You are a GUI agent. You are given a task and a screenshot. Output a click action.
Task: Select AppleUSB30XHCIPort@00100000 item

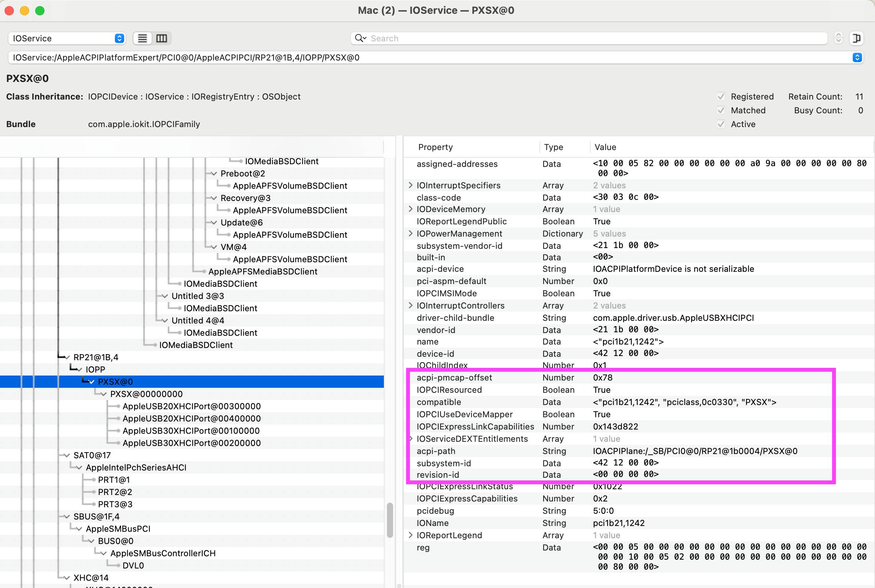(x=191, y=431)
